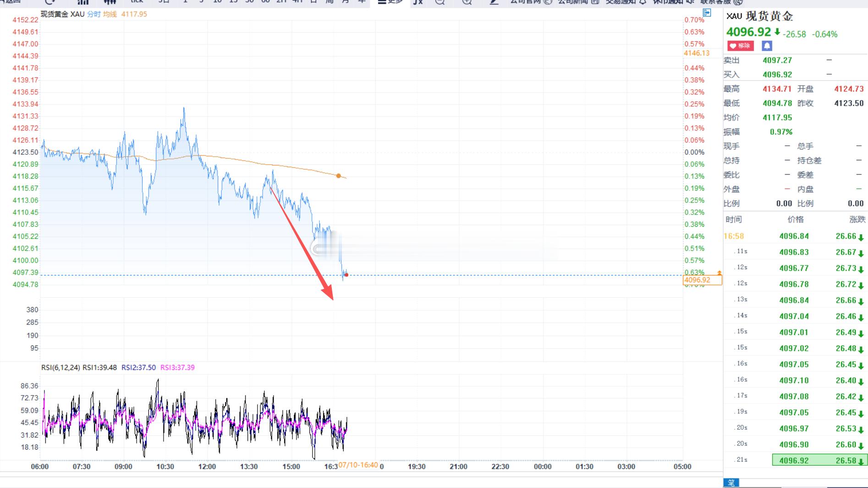Click the refresh arrow icon in toolbar
868x488 pixels.
(50, 2)
